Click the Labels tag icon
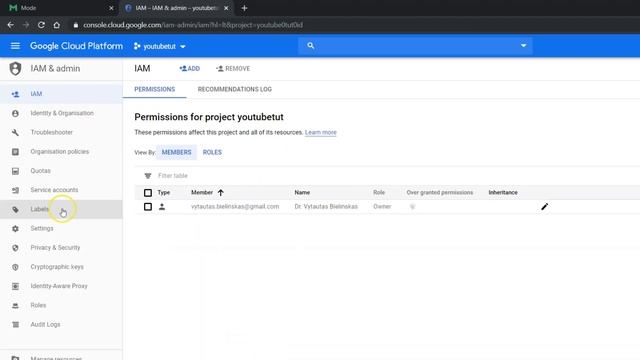 [15, 209]
